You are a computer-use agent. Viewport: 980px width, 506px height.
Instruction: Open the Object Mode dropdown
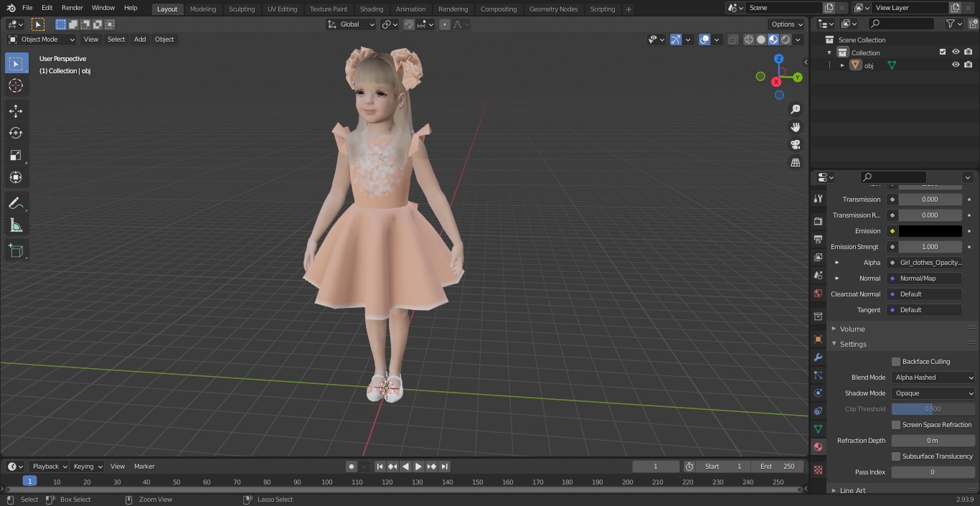[x=42, y=39]
